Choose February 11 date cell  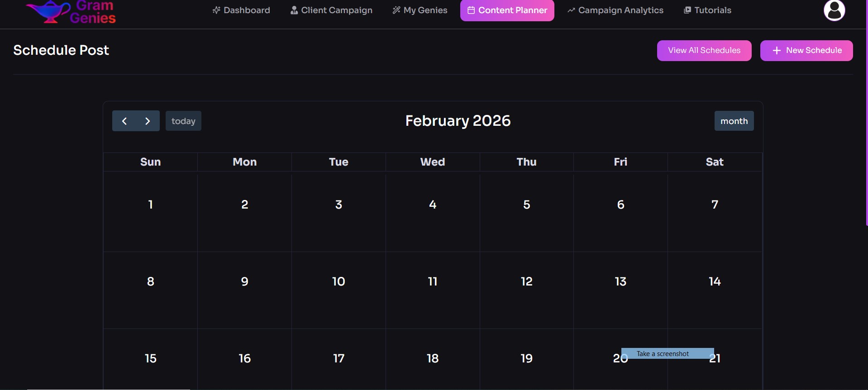(x=433, y=290)
